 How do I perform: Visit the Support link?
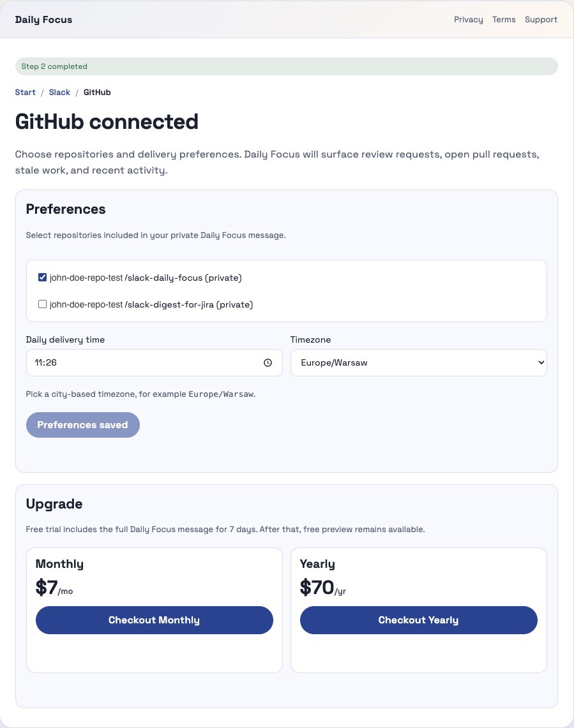pyautogui.click(x=541, y=19)
